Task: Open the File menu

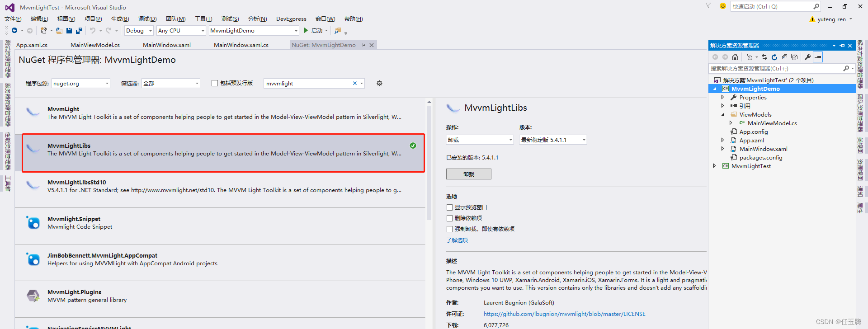Action: coord(13,19)
